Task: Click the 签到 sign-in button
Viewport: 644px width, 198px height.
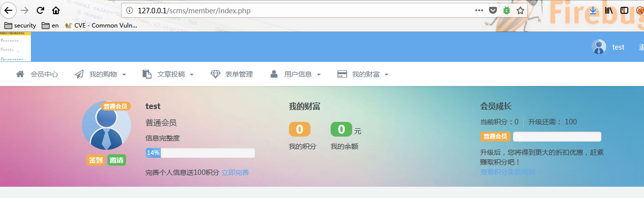Action: tap(96, 160)
